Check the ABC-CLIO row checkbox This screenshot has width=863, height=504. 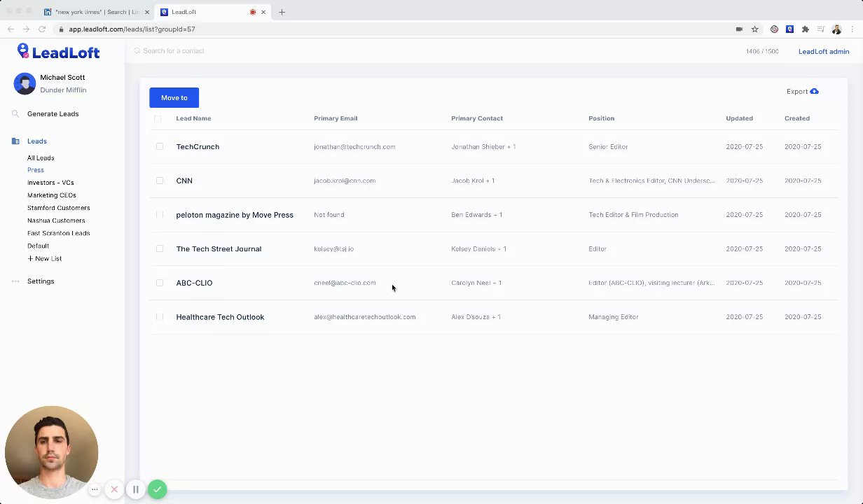click(x=160, y=283)
